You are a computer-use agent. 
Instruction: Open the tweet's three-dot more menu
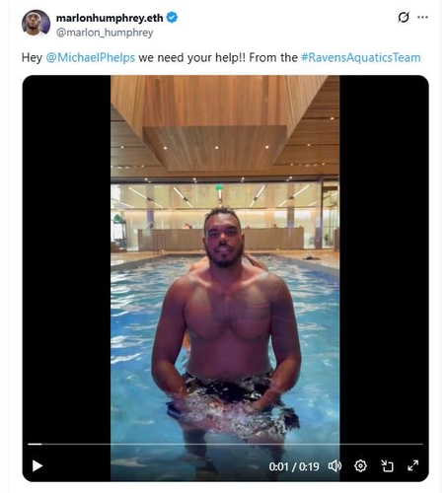(x=422, y=17)
